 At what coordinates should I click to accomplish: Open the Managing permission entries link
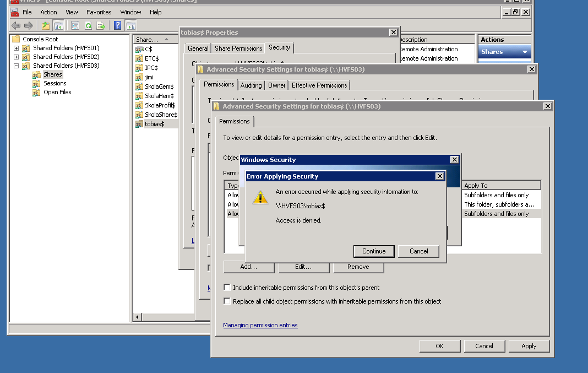(260, 325)
